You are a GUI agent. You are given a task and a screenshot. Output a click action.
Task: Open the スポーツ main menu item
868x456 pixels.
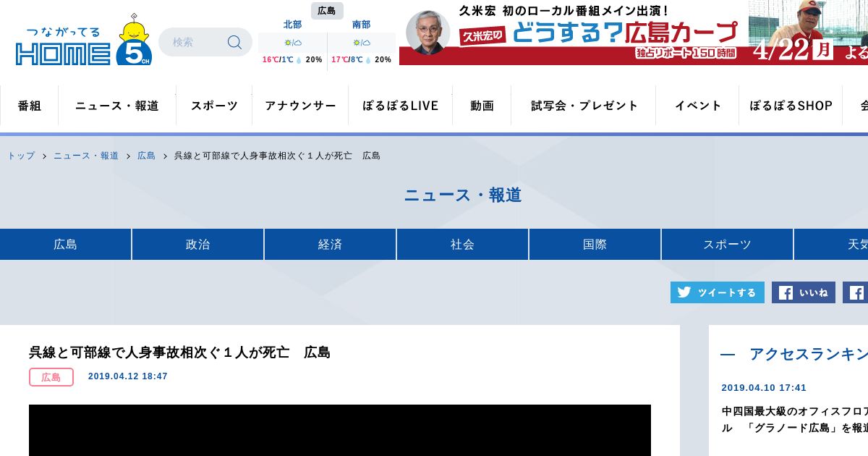click(214, 106)
